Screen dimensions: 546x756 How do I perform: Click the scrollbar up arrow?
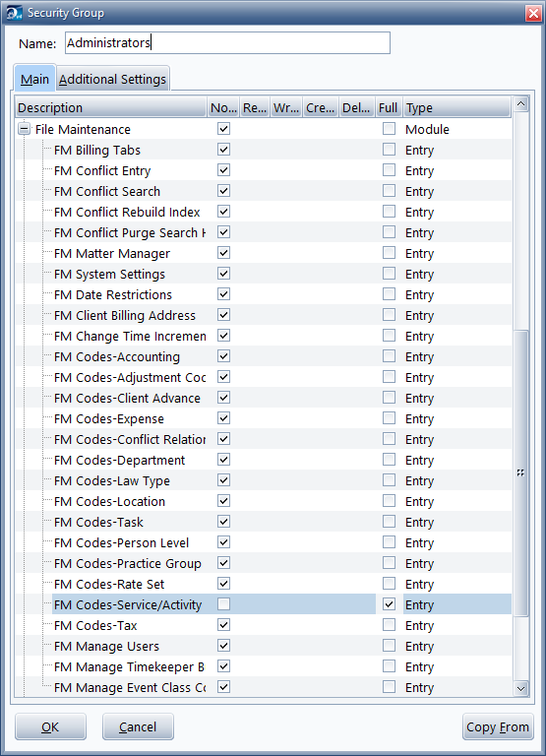[x=521, y=104]
